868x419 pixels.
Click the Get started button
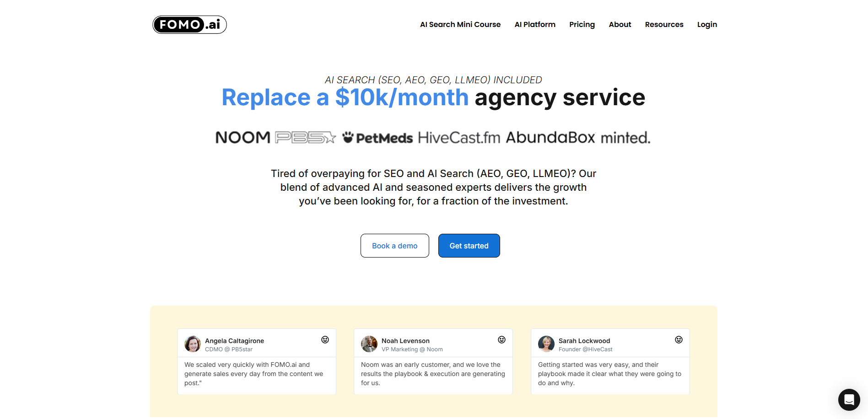pos(469,246)
